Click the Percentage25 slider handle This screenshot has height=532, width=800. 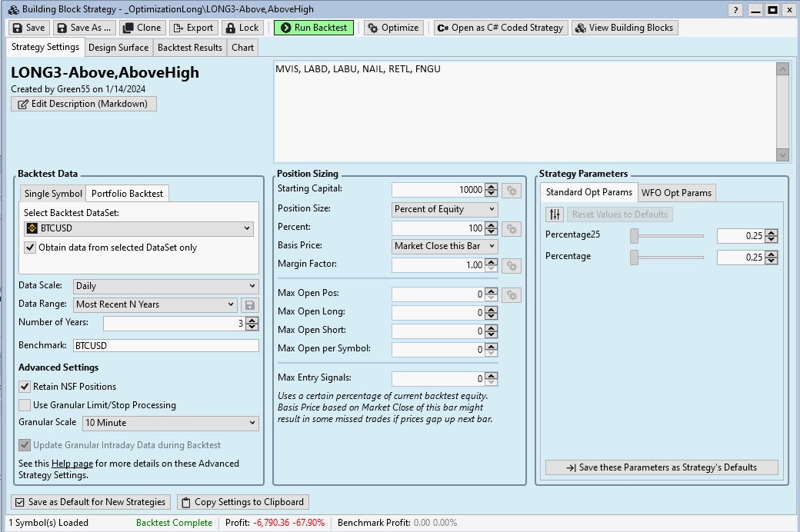(635, 236)
